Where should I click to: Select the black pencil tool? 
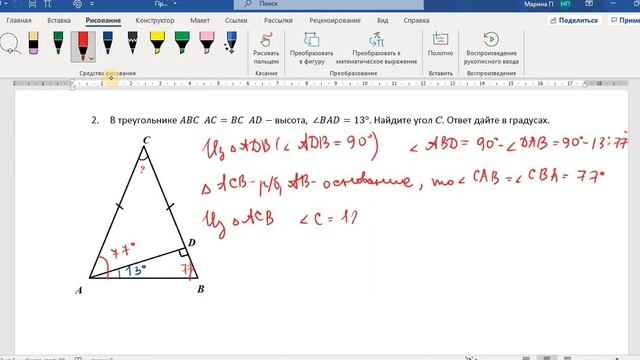click(133, 43)
